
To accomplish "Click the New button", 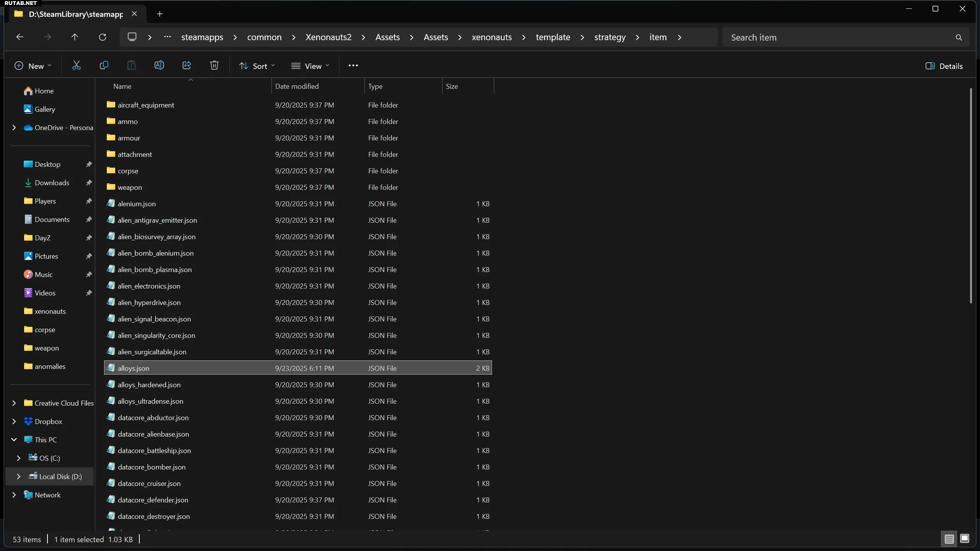I will point(33,66).
